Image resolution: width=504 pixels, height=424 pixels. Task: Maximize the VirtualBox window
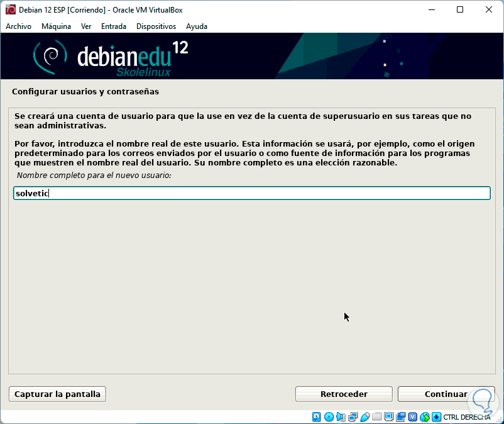(x=460, y=9)
